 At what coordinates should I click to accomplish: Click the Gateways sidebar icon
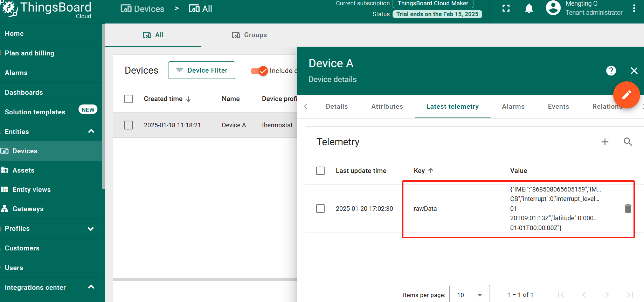[x=5, y=209]
